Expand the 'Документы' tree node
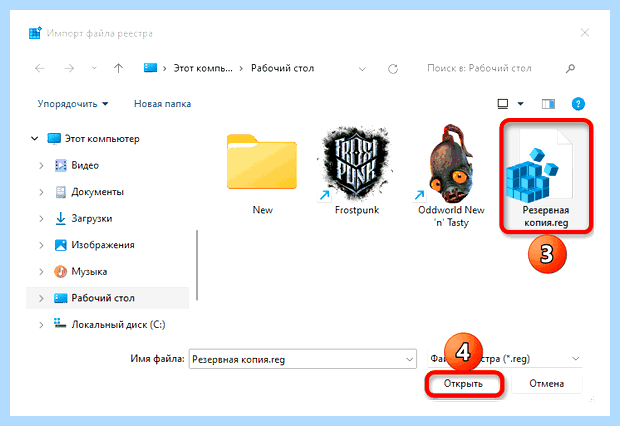The height and width of the screenshot is (426, 620). pos(41,192)
